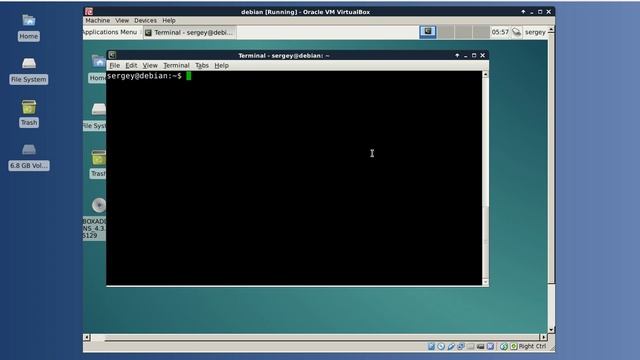Maximize the VirtualBox window

(540, 12)
